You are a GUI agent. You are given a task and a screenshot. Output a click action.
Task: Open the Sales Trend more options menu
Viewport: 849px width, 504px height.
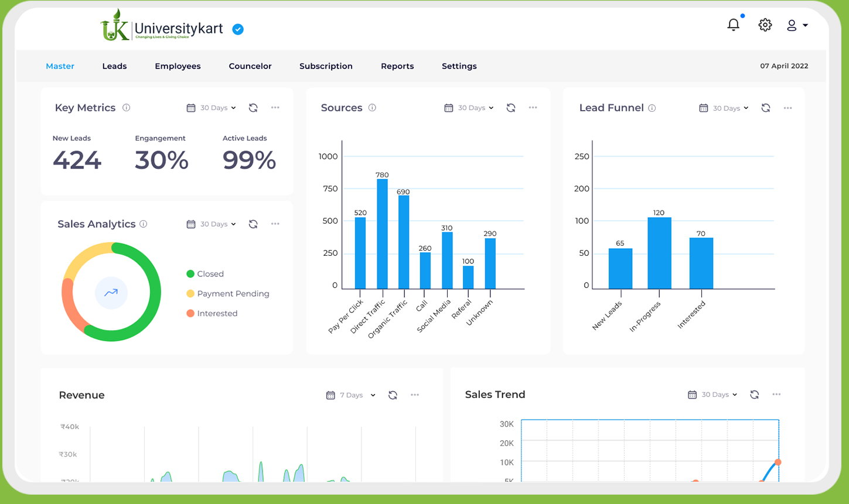(776, 395)
